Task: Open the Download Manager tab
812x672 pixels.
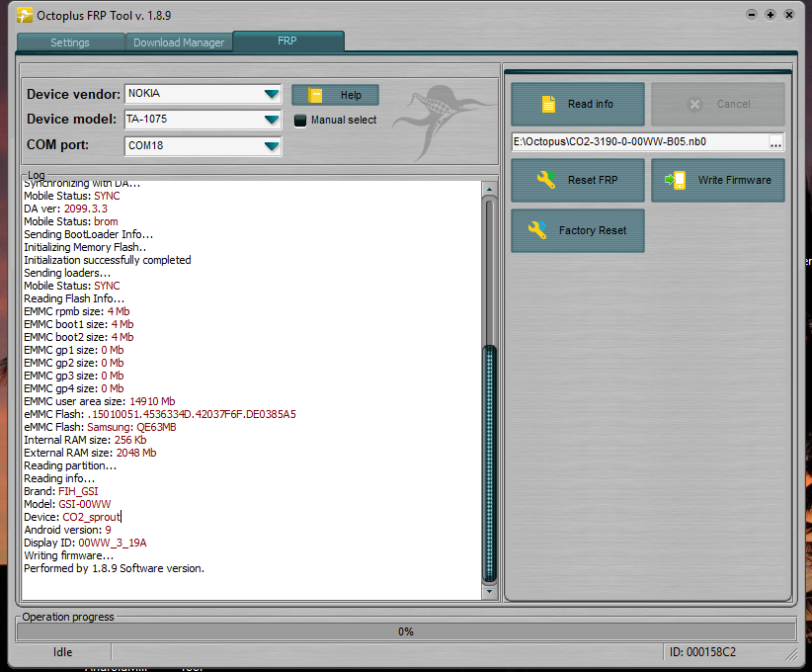Action: tap(179, 42)
